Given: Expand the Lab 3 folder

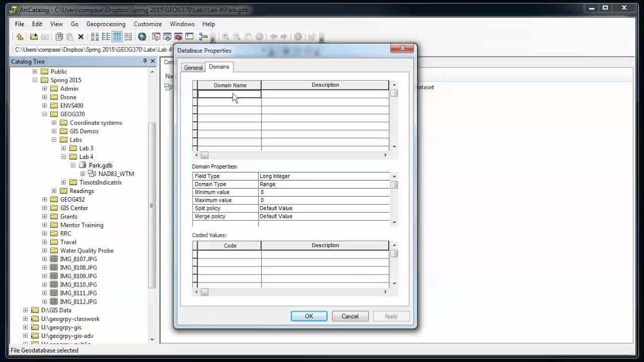Looking at the screenshot, I should (x=64, y=148).
